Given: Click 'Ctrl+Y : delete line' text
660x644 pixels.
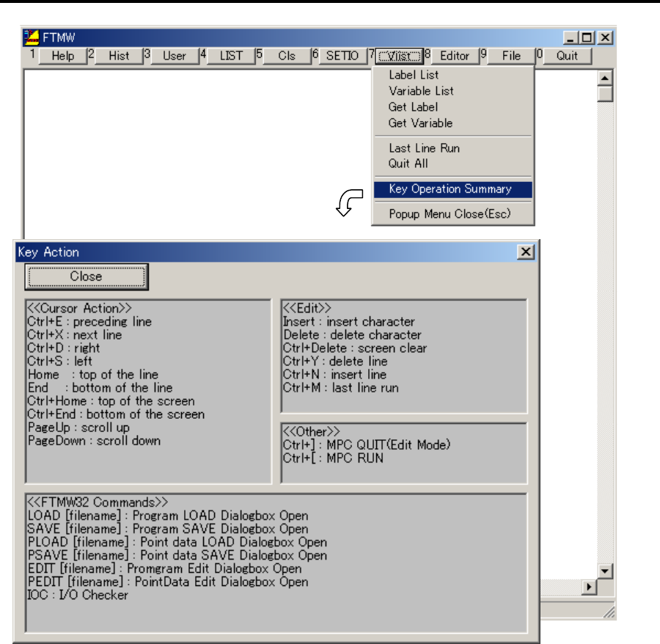Looking at the screenshot, I should (335, 361).
